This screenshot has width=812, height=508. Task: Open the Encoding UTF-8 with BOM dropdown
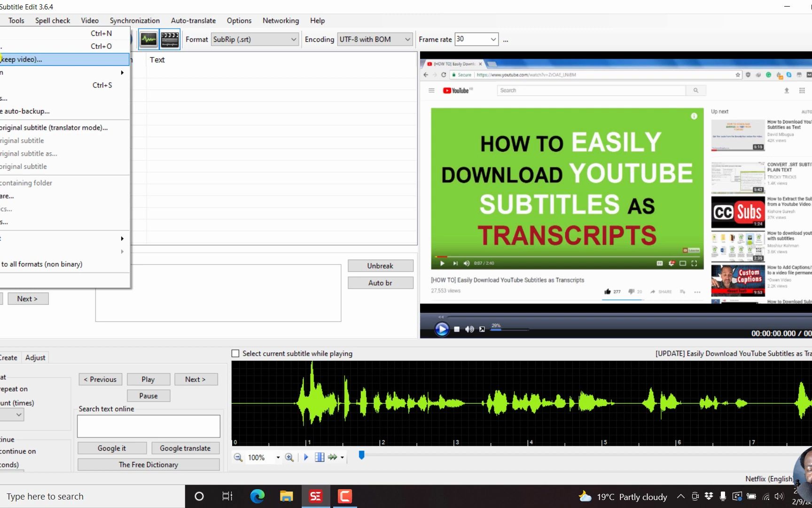tap(375, 40)
